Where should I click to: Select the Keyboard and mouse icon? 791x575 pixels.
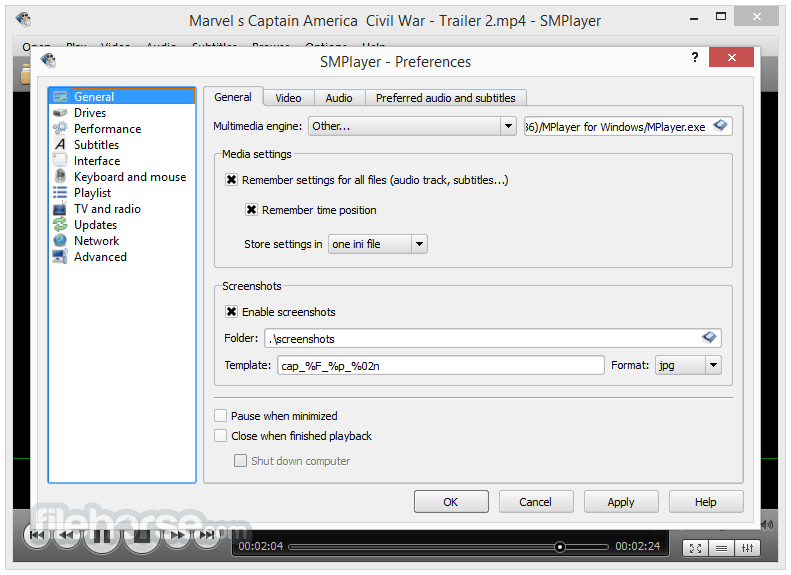point(60,177)
